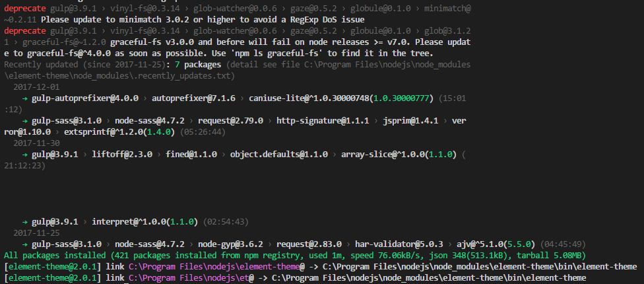Click the green arrow before the interpret line

[24, 222]
